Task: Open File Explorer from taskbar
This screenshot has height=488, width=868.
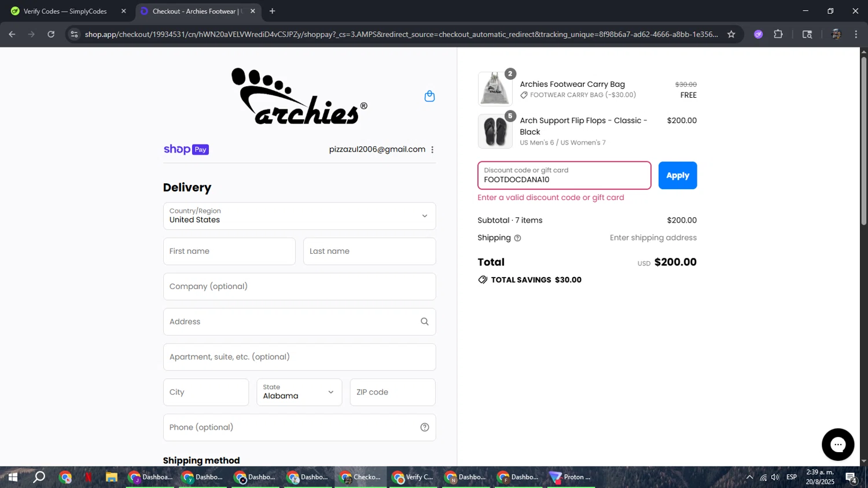Action: pos(112,477)
